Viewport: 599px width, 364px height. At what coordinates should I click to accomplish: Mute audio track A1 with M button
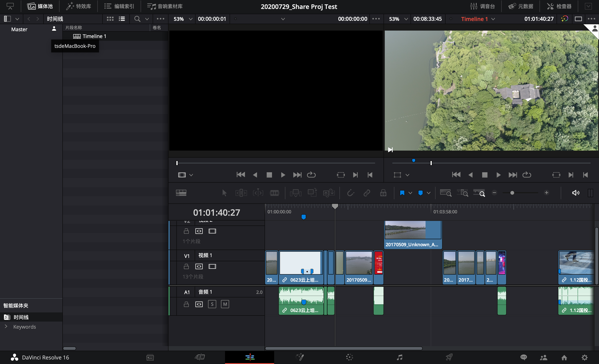coord(225,304)
